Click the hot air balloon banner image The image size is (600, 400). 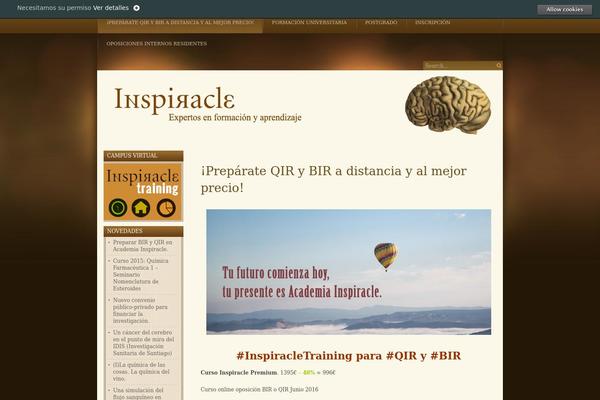coord(349,272)
